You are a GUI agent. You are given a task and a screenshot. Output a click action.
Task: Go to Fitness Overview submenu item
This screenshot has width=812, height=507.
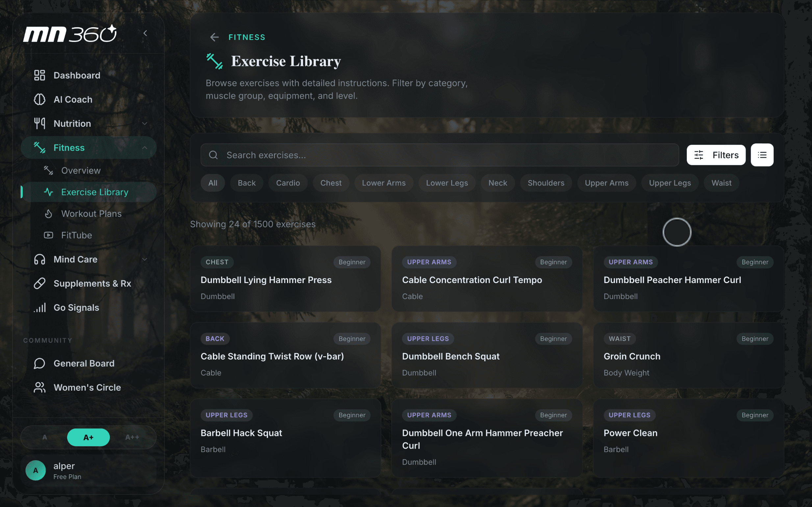81,171
